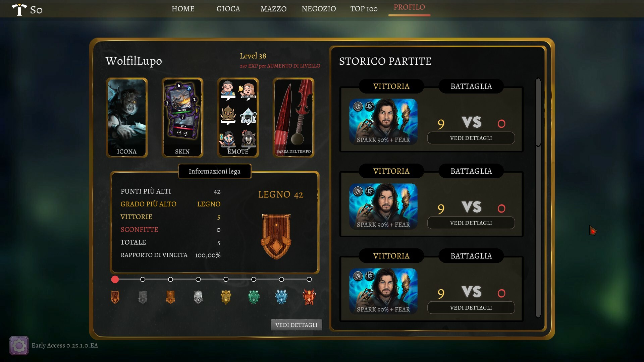Switch to the MAZZO tab
This screenshot has width=644, height=362.
pyautogui.click(x=273, y=9)
